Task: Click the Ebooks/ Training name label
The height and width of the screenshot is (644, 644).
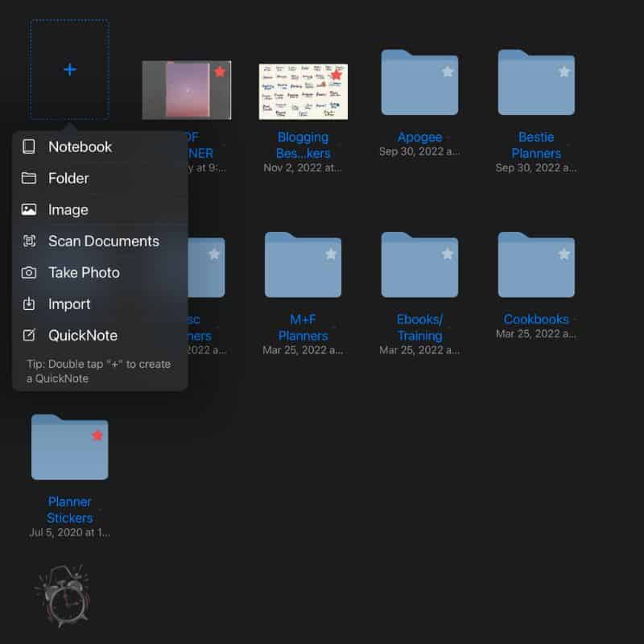Action: point(419,328)
